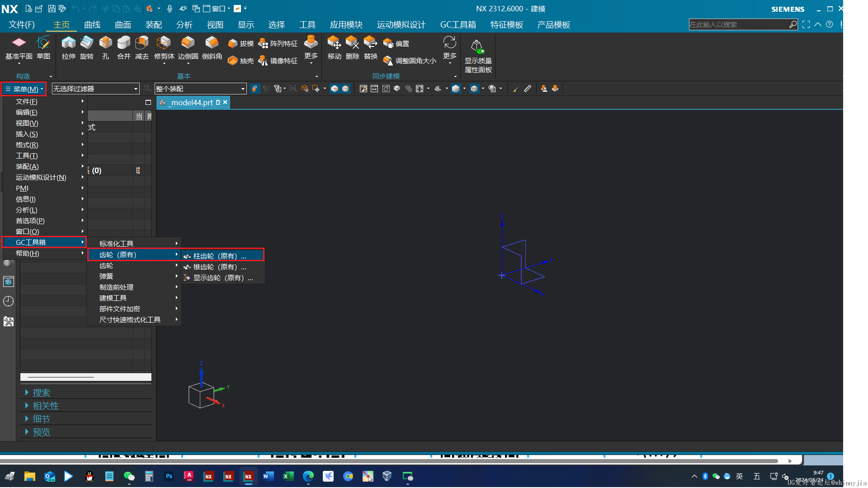Select the 移动 move face tool
The image size is (868, 488).
(334, 47)
